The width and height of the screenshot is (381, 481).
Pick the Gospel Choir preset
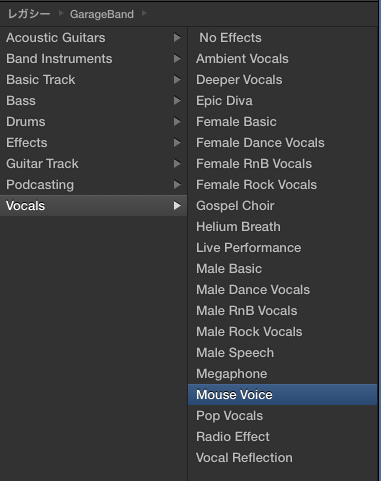283,206
